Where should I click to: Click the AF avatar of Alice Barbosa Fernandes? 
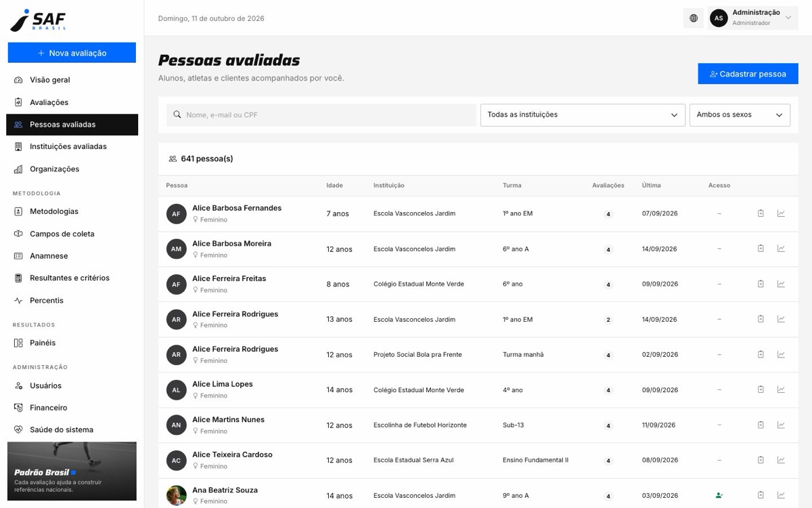tap(176, 213)
